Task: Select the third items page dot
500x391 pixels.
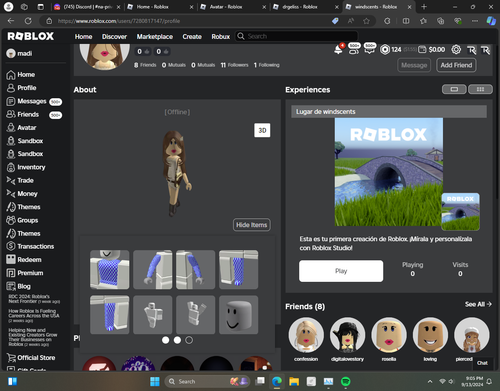Action: tap(189, 340)
